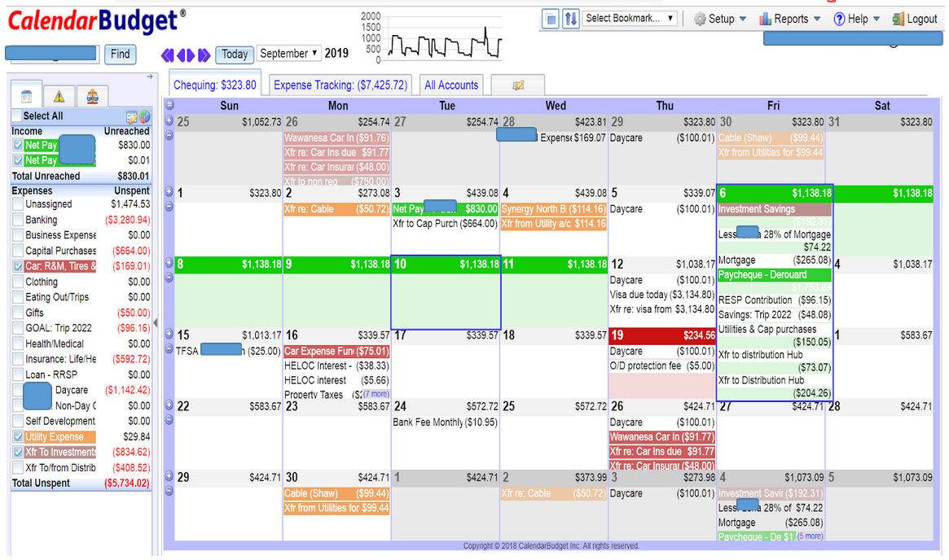Click the warning alerts tab icon

59,96
